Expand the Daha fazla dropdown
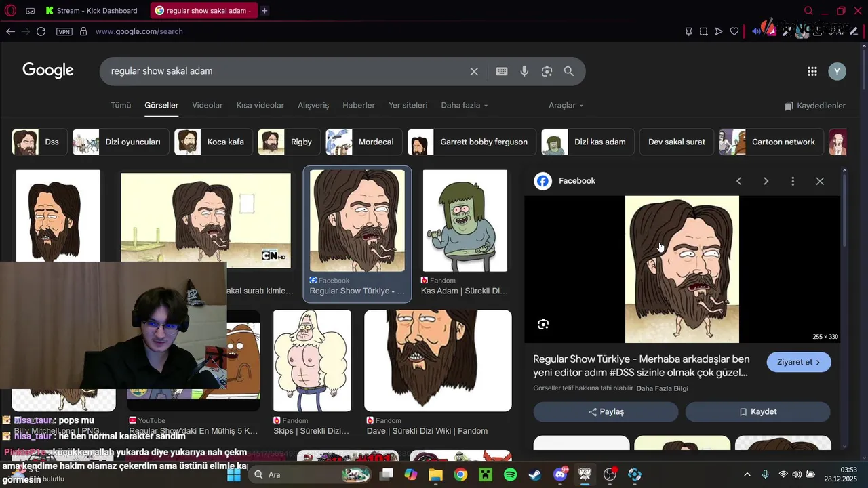The height and width of the screenshot is (488, 868). click(465, 105)
